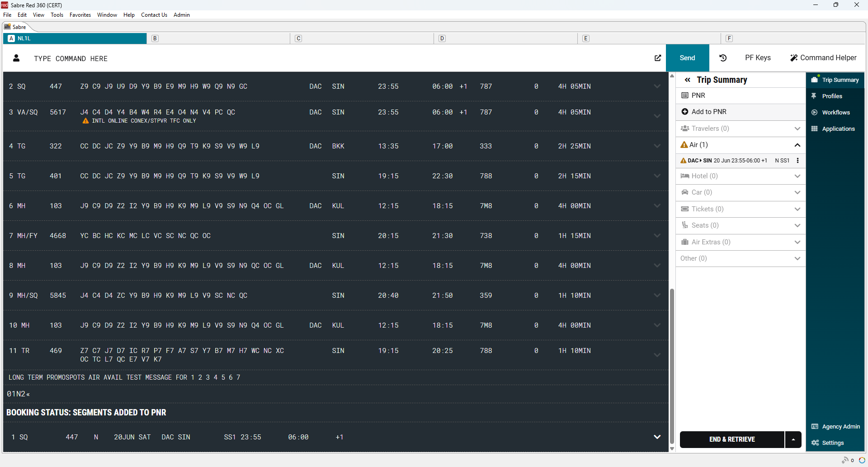Open Settings in the right sidebar
Image resolution: width=868 pixels, height=467 pixels.
(x=833, y=443)
